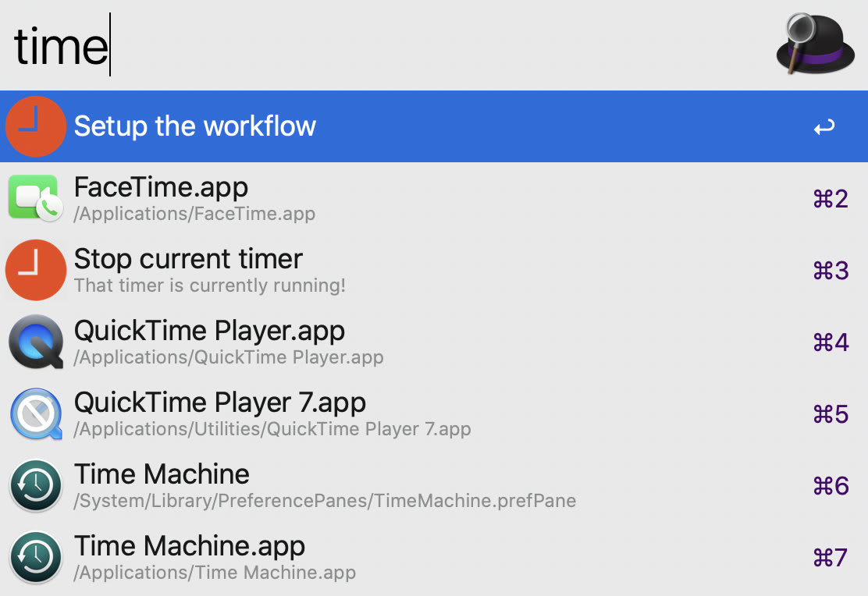Click the ⌘2 shortcut label
Screen dimensions: 868x596
[x=831, y=199]
